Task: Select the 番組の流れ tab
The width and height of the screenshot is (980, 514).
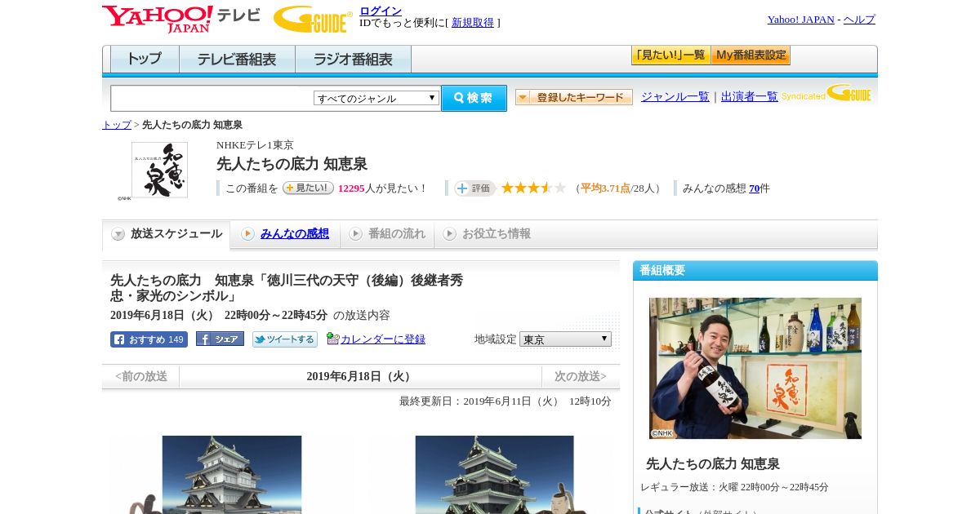Action: click(x=387, y=234)
